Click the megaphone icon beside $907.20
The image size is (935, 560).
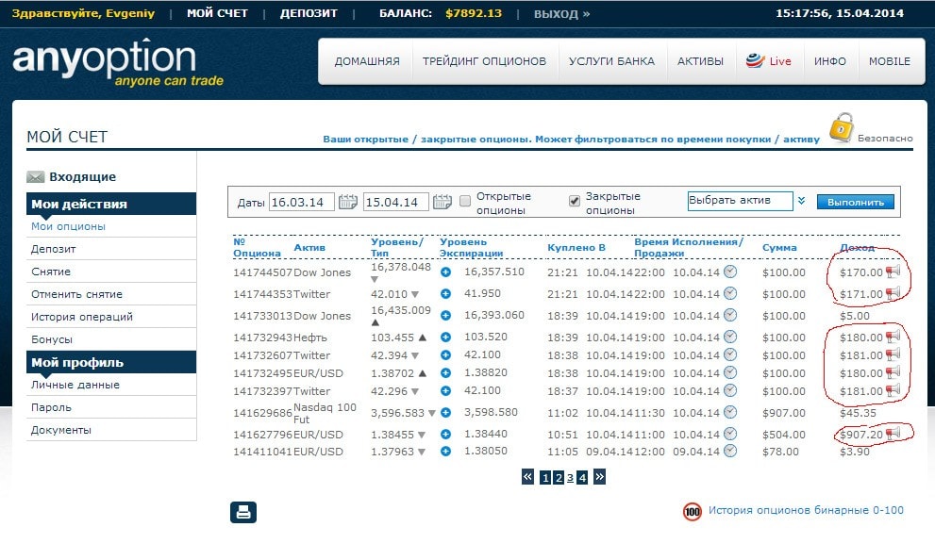coord(893,434)
